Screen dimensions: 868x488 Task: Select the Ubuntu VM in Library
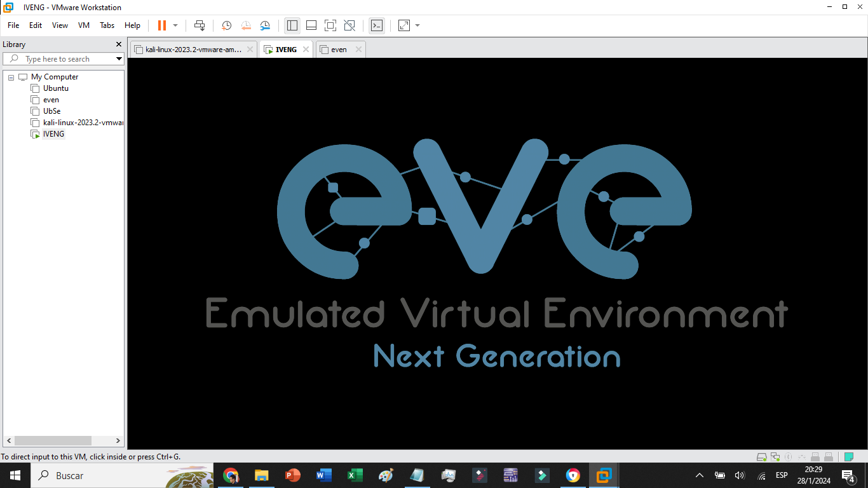pyautogui.click(x=55, y=88)
